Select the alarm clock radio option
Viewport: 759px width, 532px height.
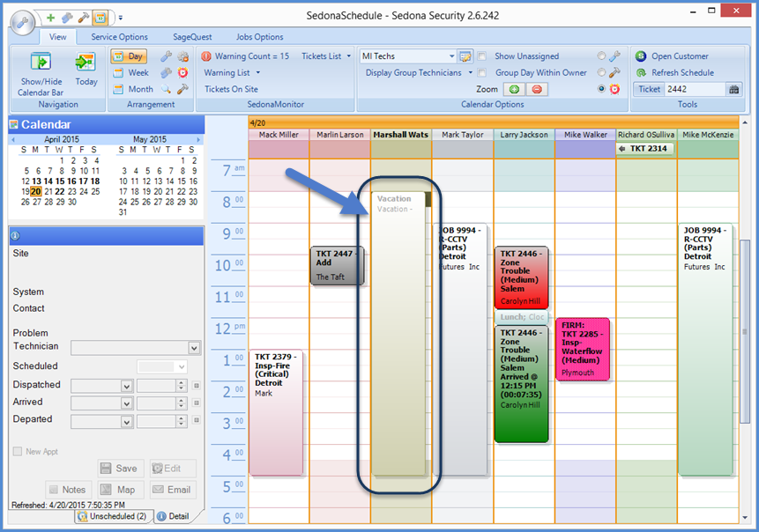click(x=602, y=90)
